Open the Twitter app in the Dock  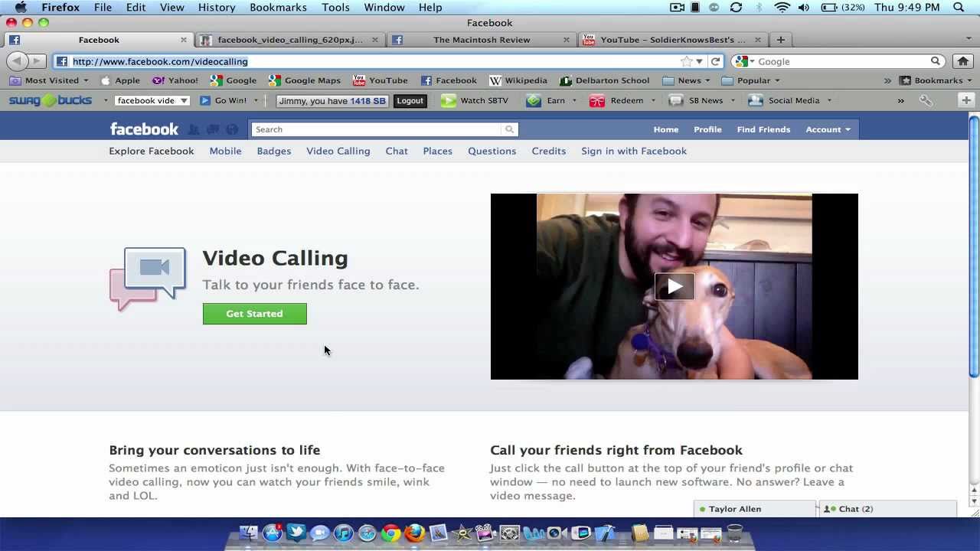click(296, 533)
